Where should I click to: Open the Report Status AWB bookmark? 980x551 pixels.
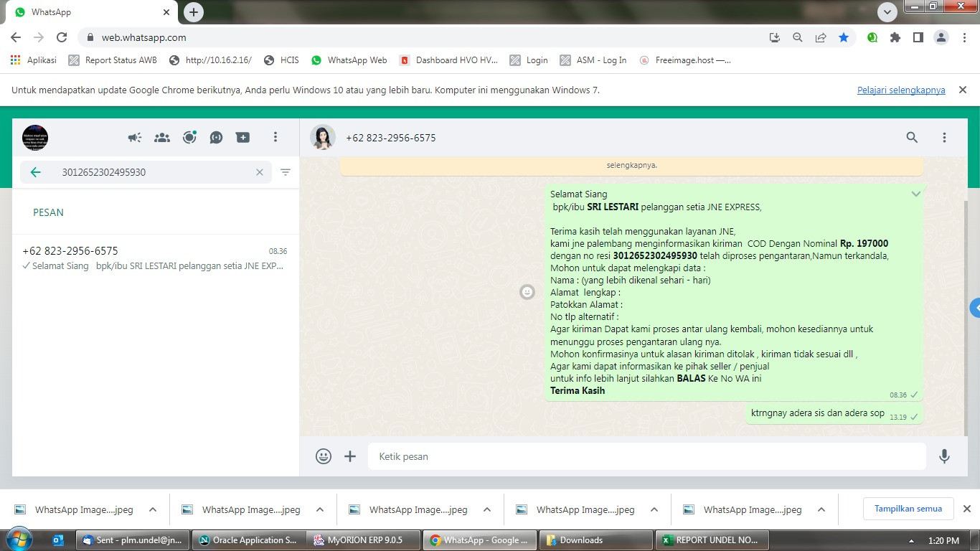coord(113,60)
